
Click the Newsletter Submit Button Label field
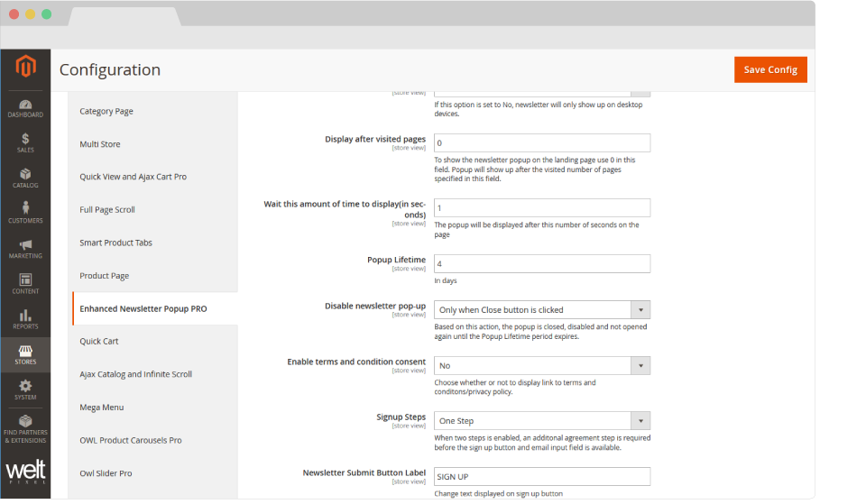541,477
